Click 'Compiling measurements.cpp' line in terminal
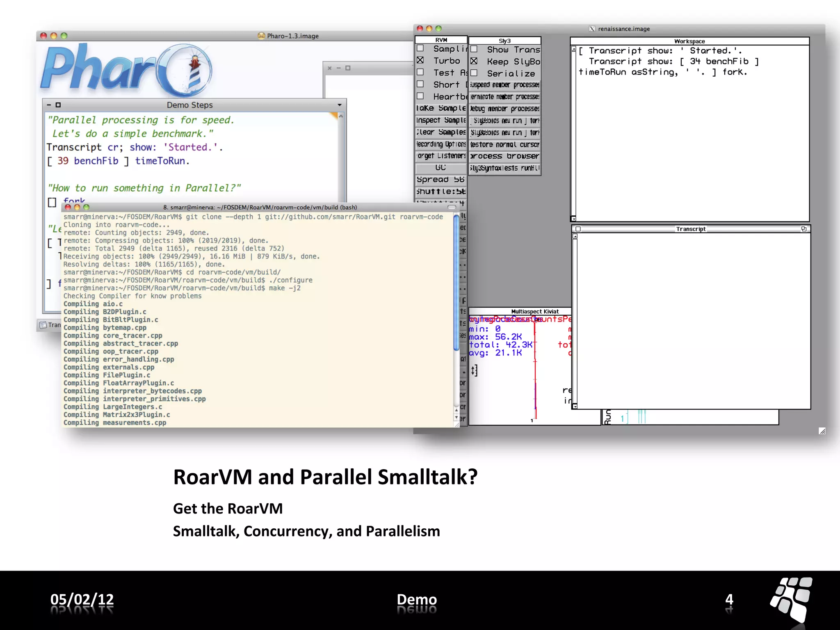This screenshot has width=840, height=630. pyautogui.click(x=115, y=422)
